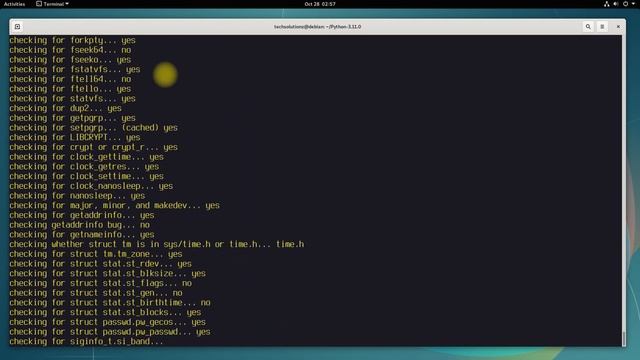Click line 'checking for clock_getres... yes'
The height and width of the screenshot is (360, 640).
click(84, 167)
